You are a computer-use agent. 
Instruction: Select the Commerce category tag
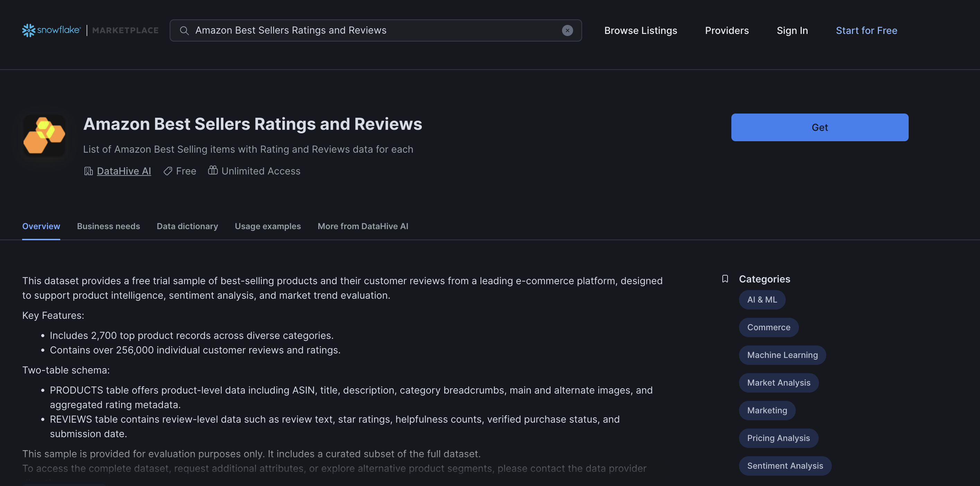[768, 327]
